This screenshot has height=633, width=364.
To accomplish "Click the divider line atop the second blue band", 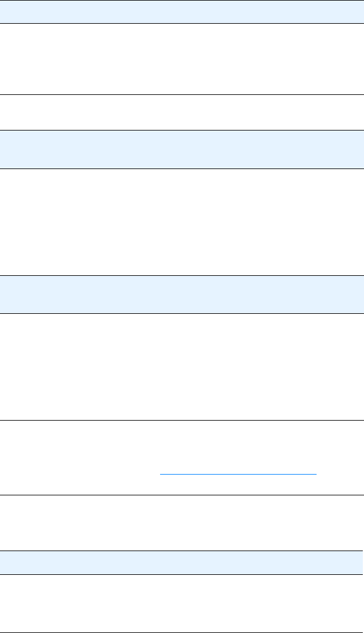I will point(182,130).
